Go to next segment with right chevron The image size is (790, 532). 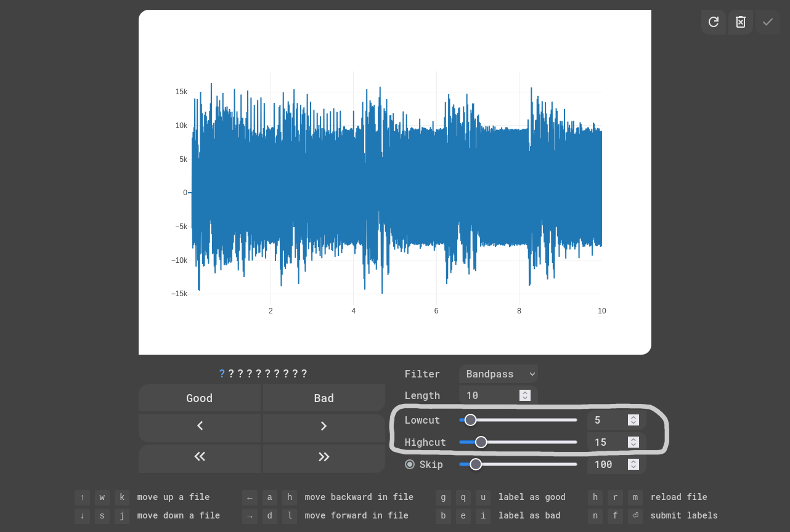[324, 426]
